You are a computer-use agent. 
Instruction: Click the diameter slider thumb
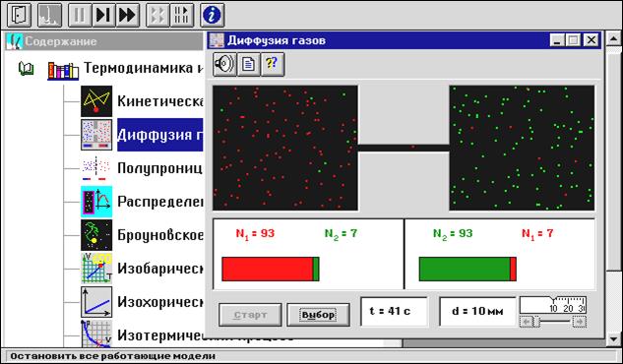(536, 321)
